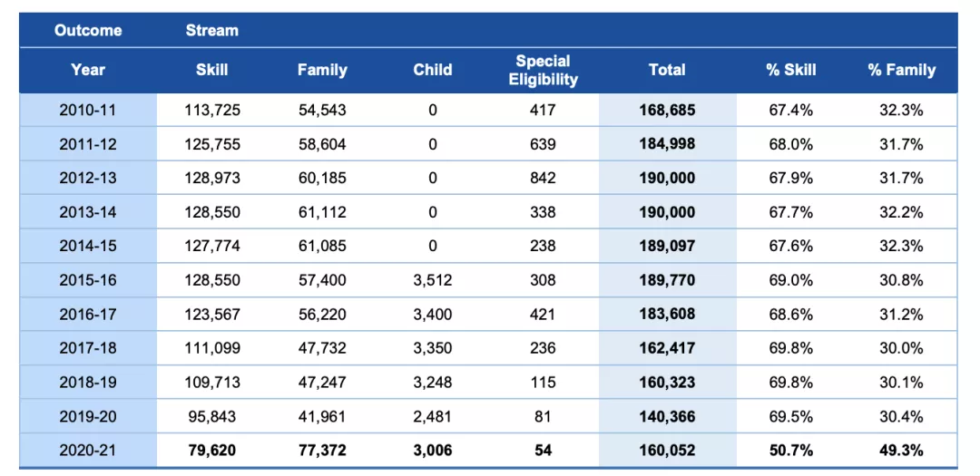
Task: Select the Year column header
Action: [x=88, y=70]
